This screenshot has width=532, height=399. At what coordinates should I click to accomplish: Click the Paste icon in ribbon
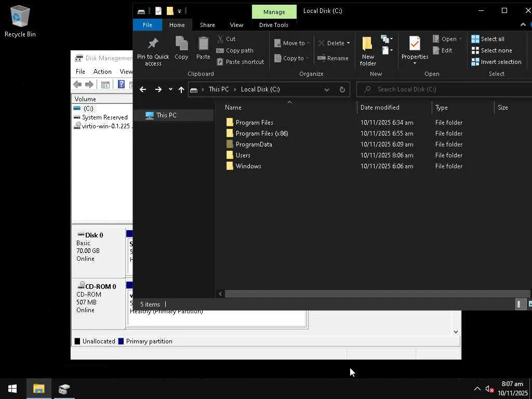coord(203,48)
